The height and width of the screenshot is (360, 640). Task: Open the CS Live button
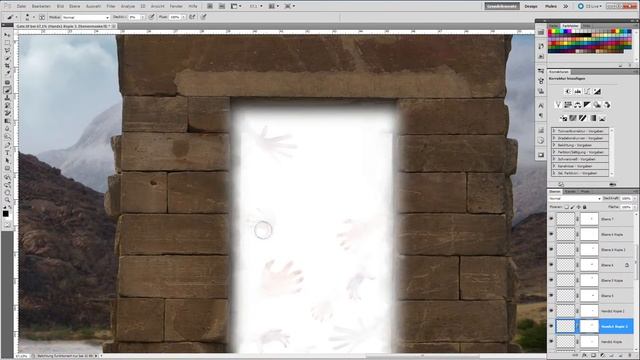point(590,6)
